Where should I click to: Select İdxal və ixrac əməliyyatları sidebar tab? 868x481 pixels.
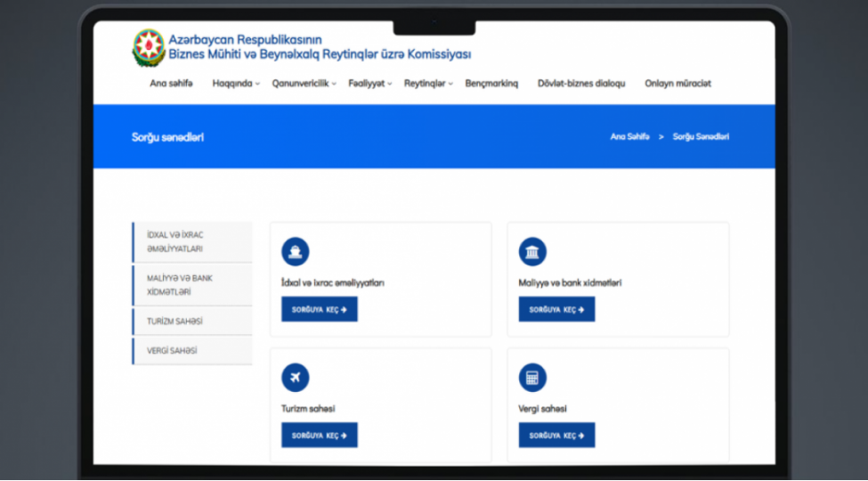coord(192,242)
